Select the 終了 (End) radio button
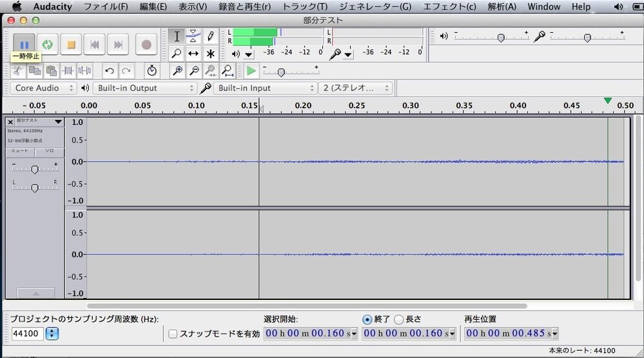Screen dimensions: 644x358 click(x=367, y=319)
